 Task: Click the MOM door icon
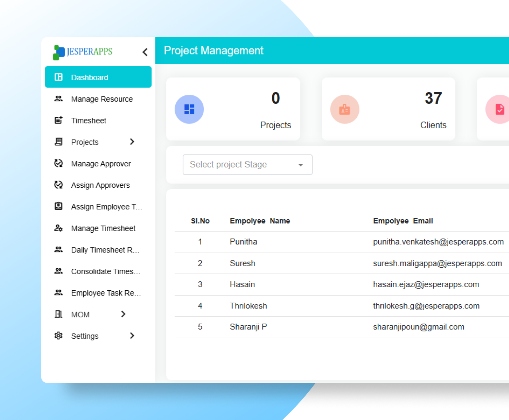coord(59,314)
